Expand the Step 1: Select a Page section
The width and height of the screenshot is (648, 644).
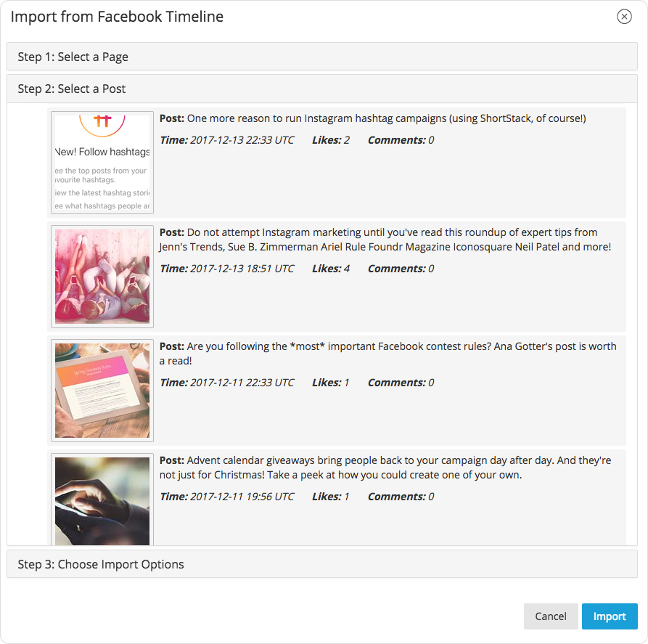(324, 56)
